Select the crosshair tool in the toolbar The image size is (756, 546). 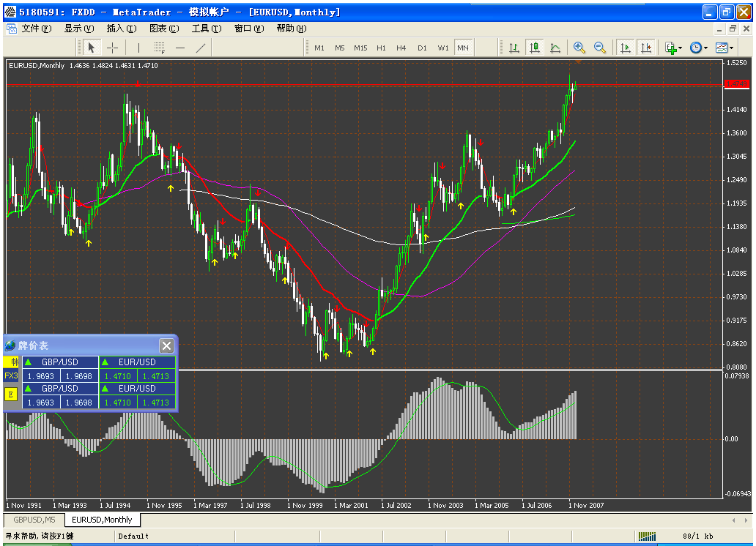111,48
